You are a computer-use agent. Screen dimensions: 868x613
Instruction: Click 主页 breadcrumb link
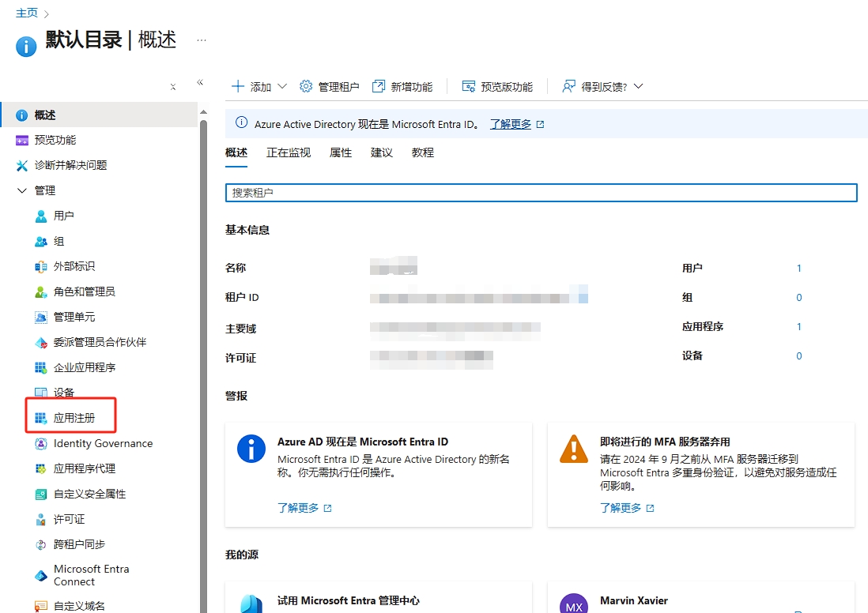[x=26, y=13]
